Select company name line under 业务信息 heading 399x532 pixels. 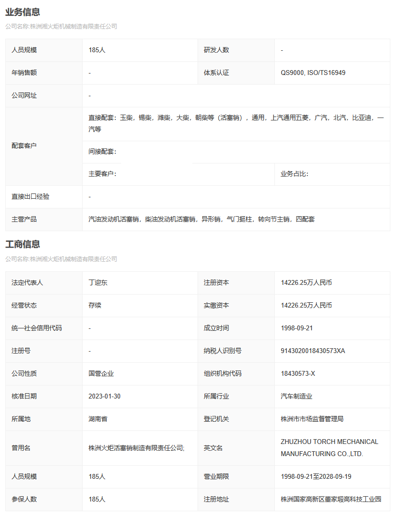pos(61,27)
